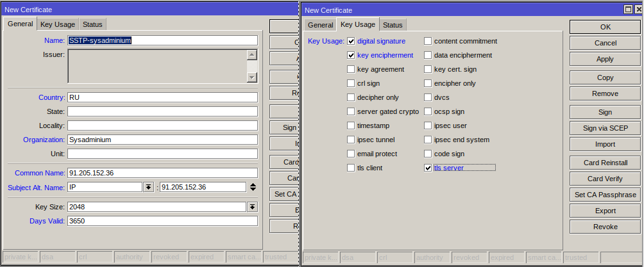The width and height of the screenshot is (644, 267).
Task: Click the Apply button
Action: pos(605,59)
